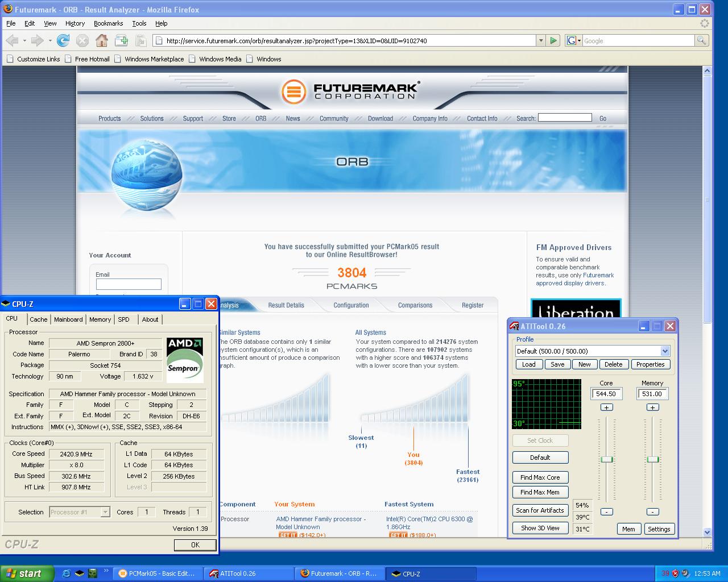728x582 pixels.
Task: Open the Free Hotmail bookmark
Action: [87, 59]
